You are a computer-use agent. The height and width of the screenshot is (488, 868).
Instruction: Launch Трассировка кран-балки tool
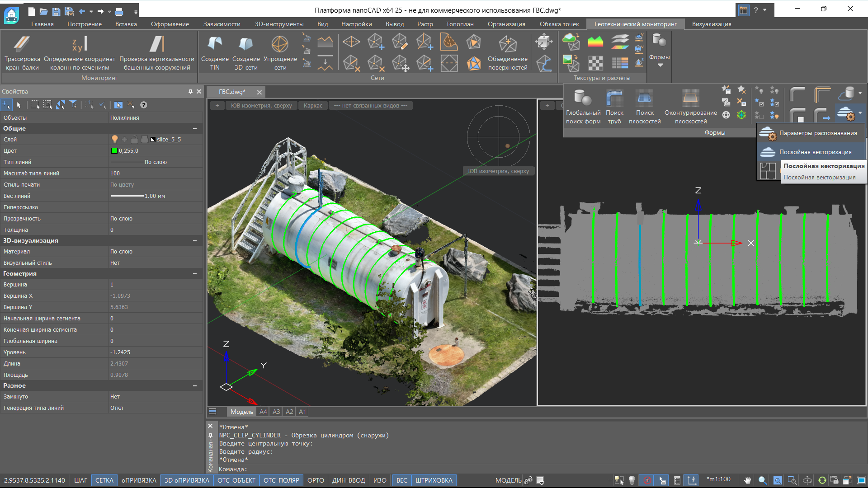click(22, 44)
